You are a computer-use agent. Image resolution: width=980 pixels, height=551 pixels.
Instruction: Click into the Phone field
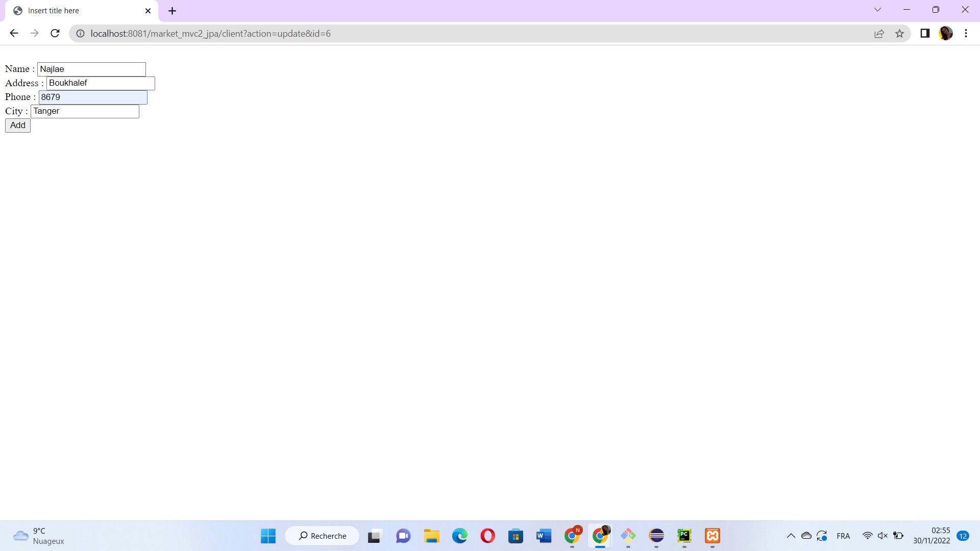click(x=93, y=97)
